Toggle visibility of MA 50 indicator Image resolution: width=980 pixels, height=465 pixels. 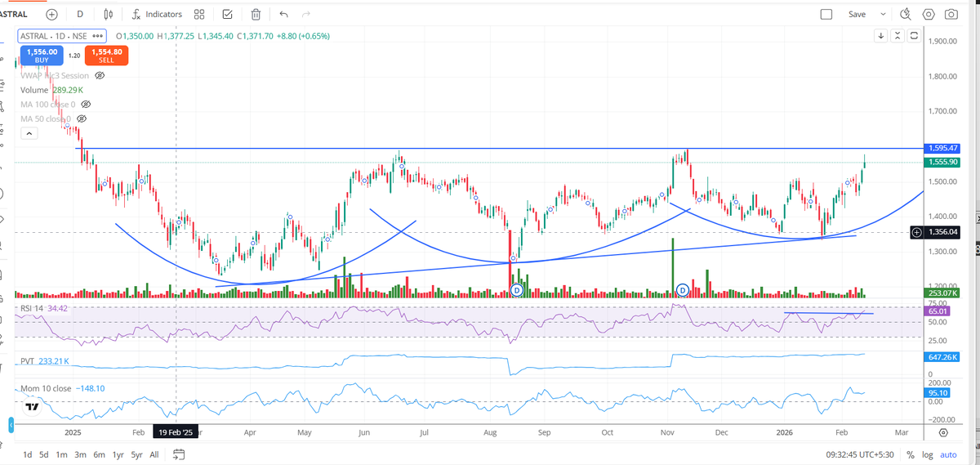coord(81,119)
